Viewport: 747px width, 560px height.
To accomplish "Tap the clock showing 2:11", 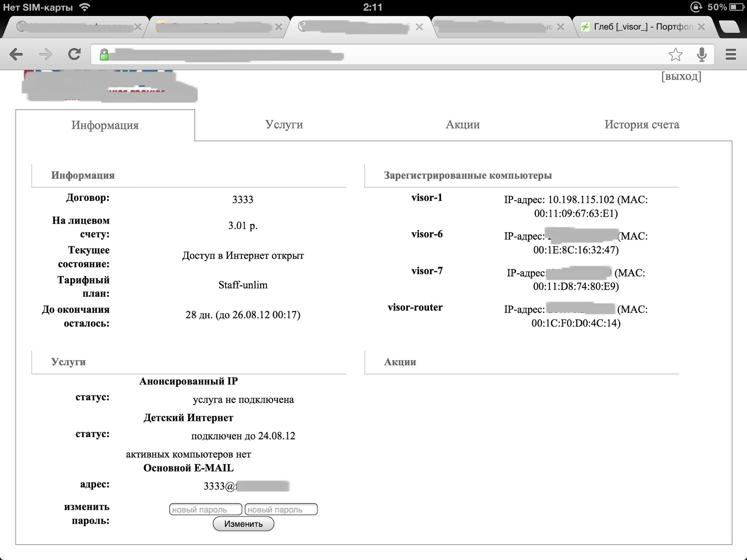I will 373,7.
